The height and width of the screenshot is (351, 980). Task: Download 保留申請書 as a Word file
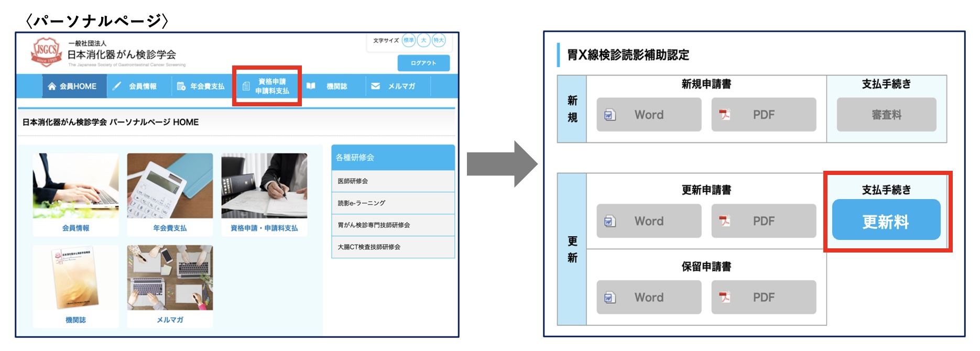[648, 297]
